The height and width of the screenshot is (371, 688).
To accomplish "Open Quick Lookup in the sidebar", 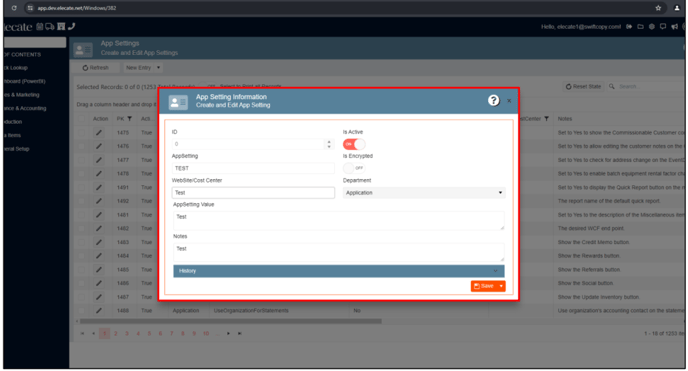I will click(16, 68).
